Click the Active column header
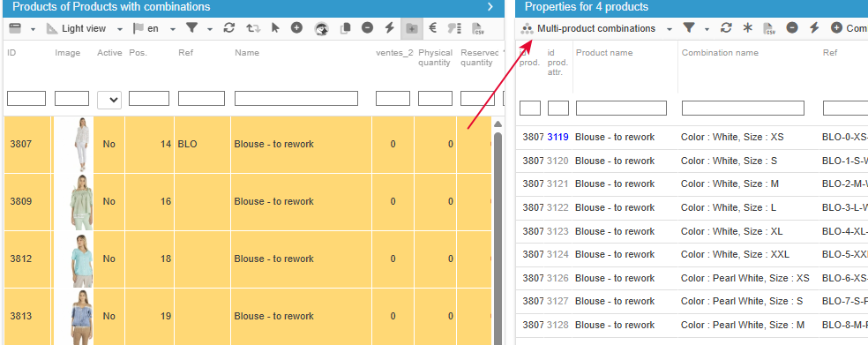This screenshot has height=345, width=868. (x=109, y=53)
